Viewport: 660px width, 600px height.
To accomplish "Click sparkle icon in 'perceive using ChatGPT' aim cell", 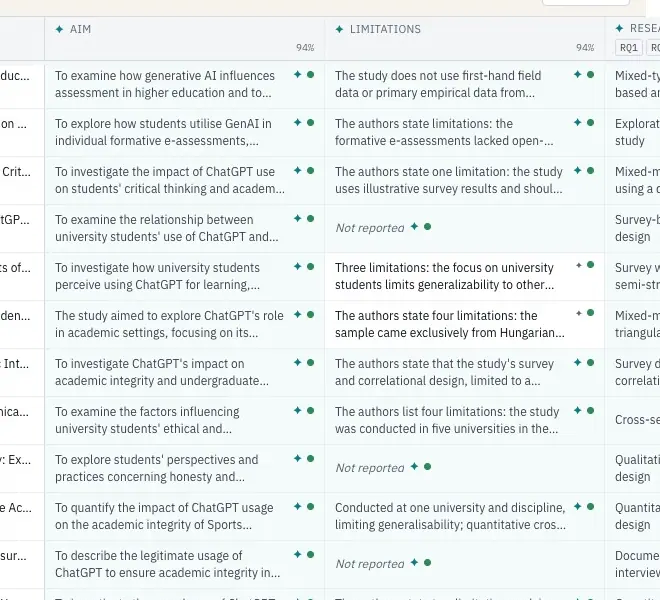I will pos(298,267).
